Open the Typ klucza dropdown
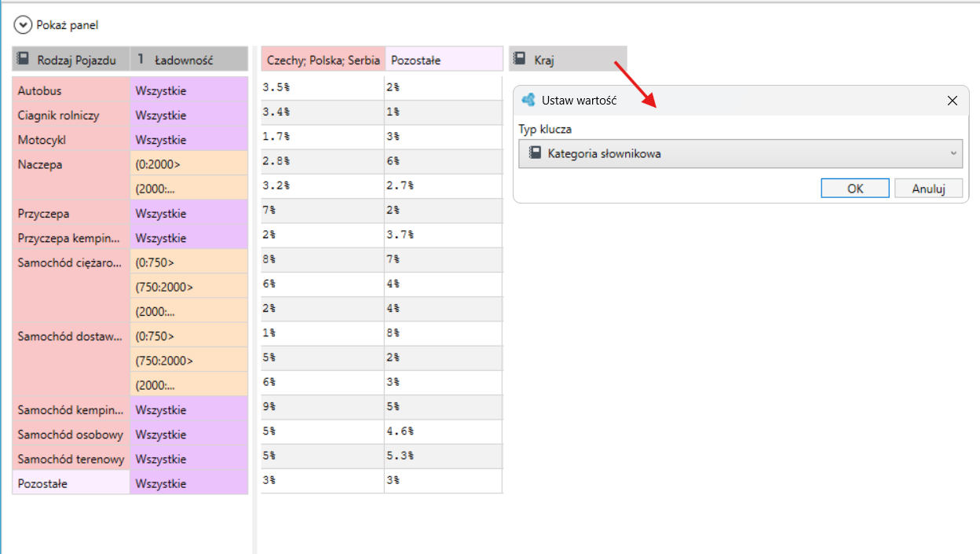Viewport: 980px width, 554px height. point(740,153)
